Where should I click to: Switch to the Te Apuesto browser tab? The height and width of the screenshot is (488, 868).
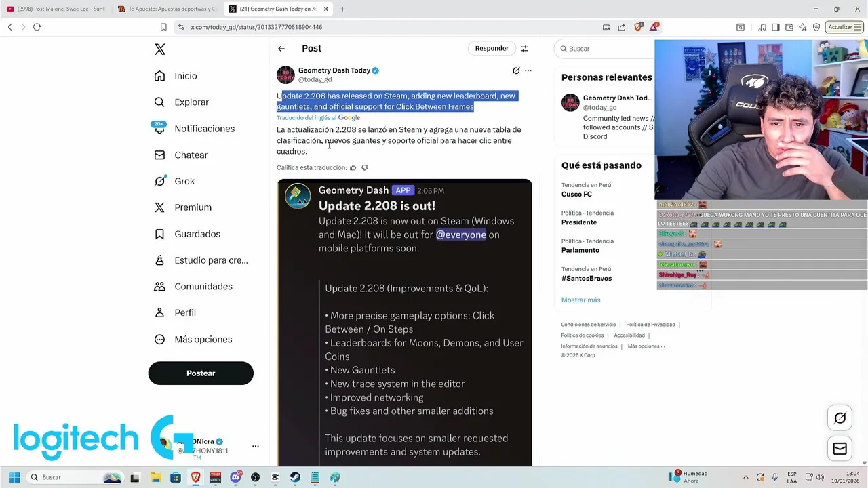167,9
